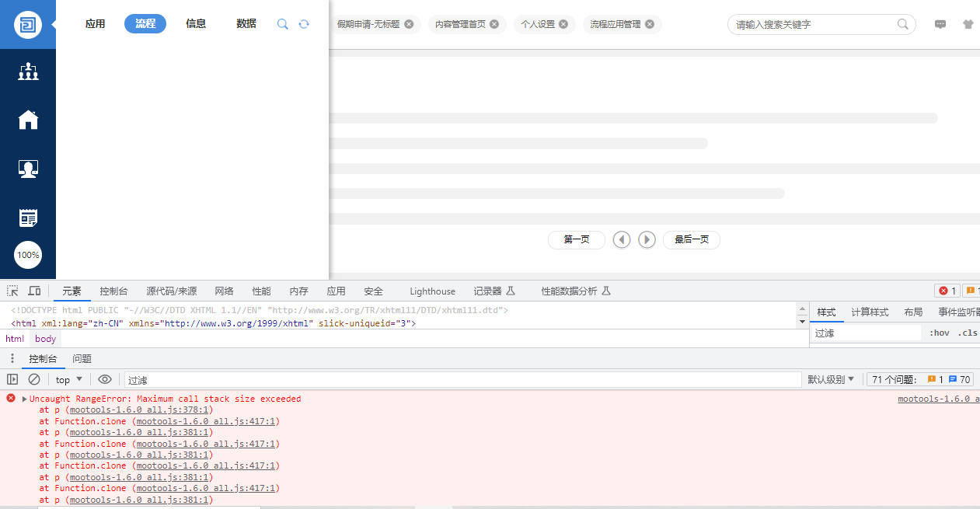The height and width of the screenshot is (509, 980).
Task: Open the calendar news sidebar icon
Action: coord(28,218)
